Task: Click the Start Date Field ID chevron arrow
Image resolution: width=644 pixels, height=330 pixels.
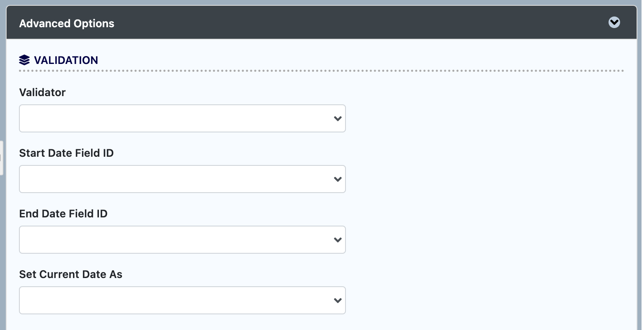Action: (338, 179)
